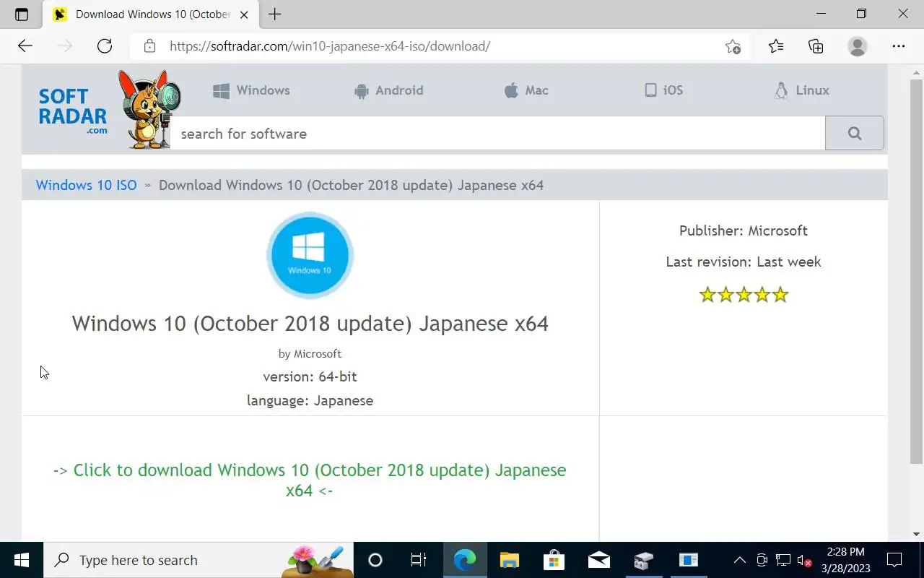Click the softradar.com address bar URL
The image size is (924, 578).
tap(330, 46)
